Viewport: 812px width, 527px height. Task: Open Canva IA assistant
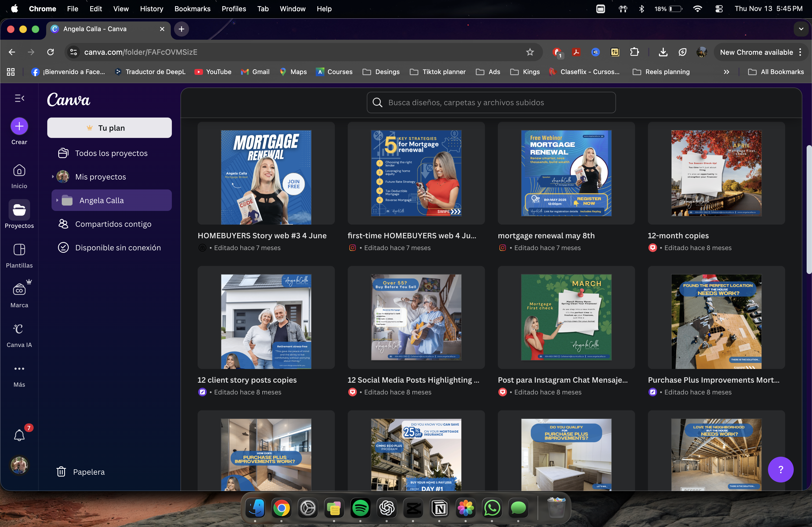19,329
